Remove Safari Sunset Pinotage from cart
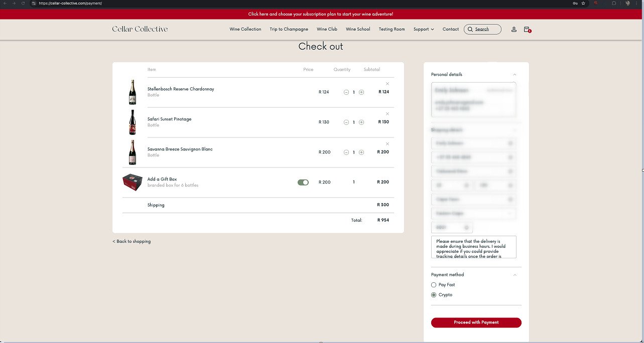Image resolution: width=644 pixels, height=343 pixels. click(388, 114)
